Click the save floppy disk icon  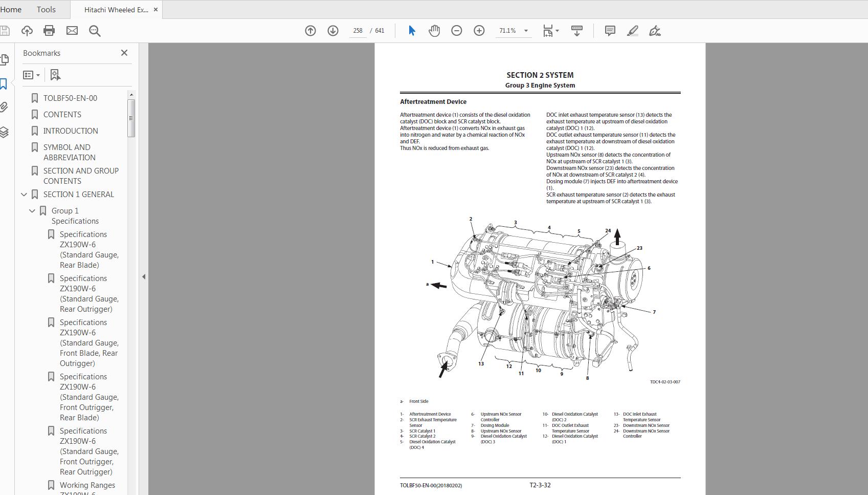[x=4, y=31]
